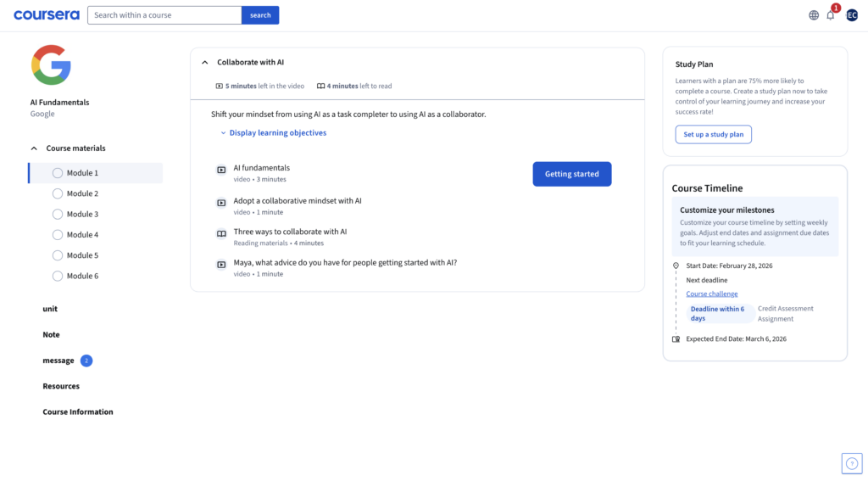
Task: Click Set up a study plan
Action: [x=713, y=135]
